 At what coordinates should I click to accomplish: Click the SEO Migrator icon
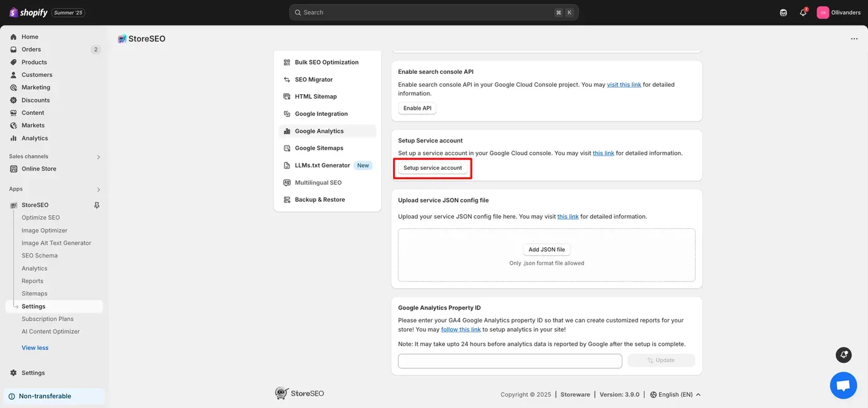click(x=287, y=79)
